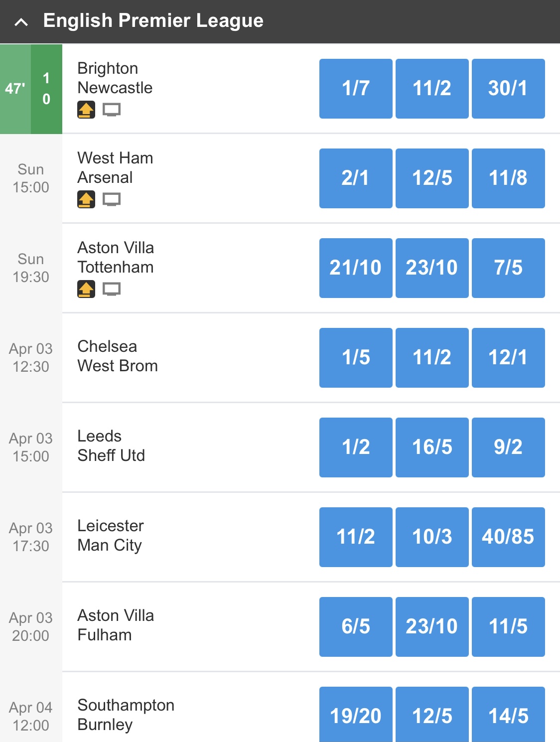Image resolution: width=560 pixels, height=742 pixels.
Task: Select Man City win odds 40/85
Action: 508,537
